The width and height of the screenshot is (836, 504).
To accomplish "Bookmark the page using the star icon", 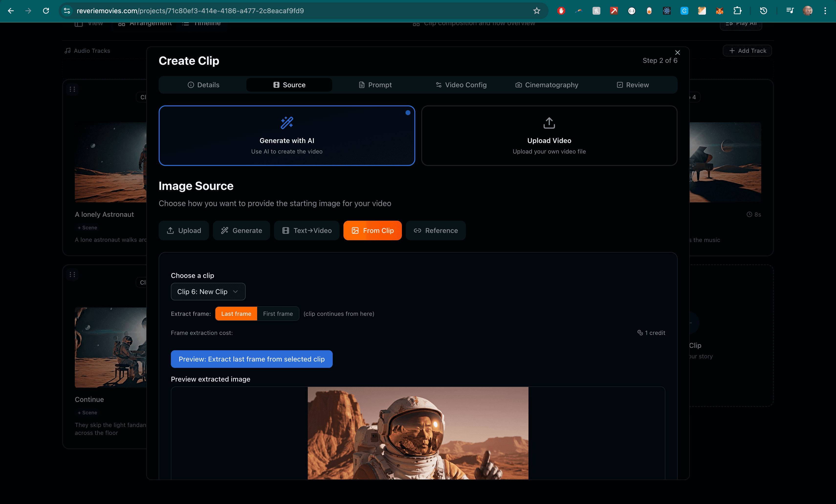I will coord(537,11).
